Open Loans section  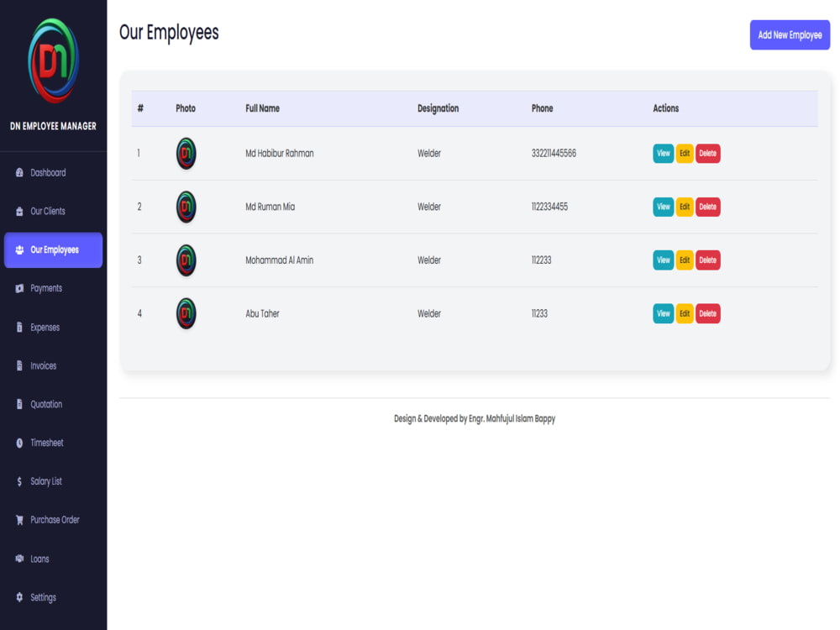(x=53, y=559)
